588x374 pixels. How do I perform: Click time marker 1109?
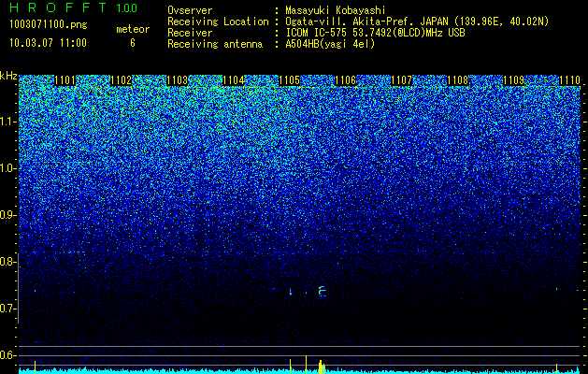514,80
